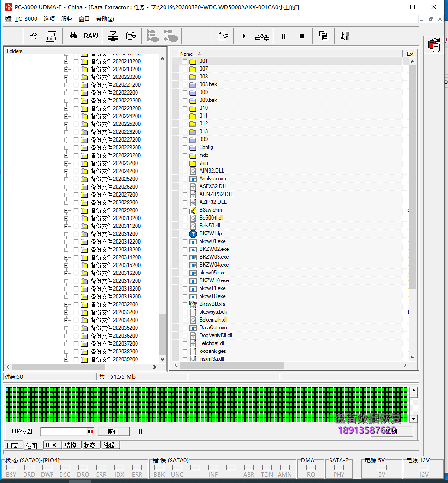The width and height of the screenshot is (448, 483).
Task: Click the sector copy/compress toolbar icon
Action: tap(113, 36)
